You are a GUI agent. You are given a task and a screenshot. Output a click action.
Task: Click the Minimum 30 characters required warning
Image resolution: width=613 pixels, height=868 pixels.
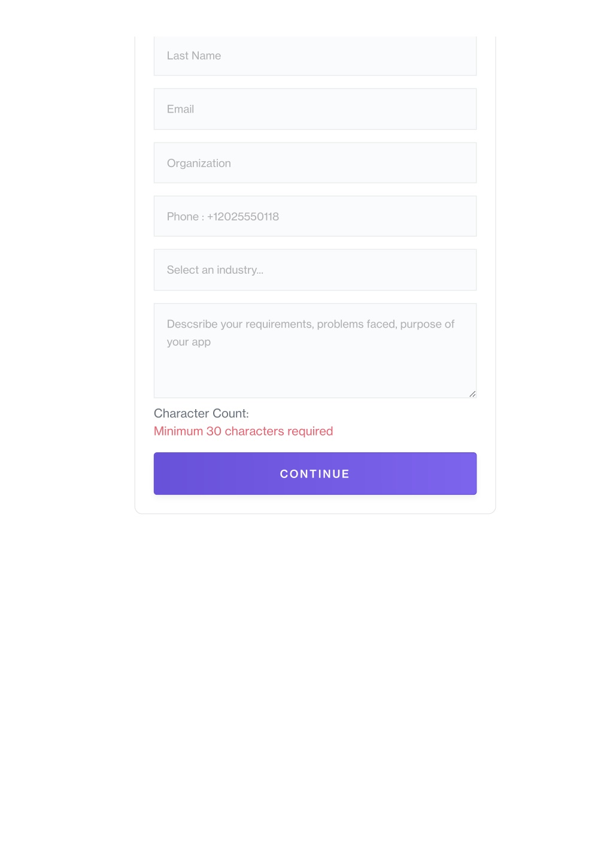[x=243, y=431]
